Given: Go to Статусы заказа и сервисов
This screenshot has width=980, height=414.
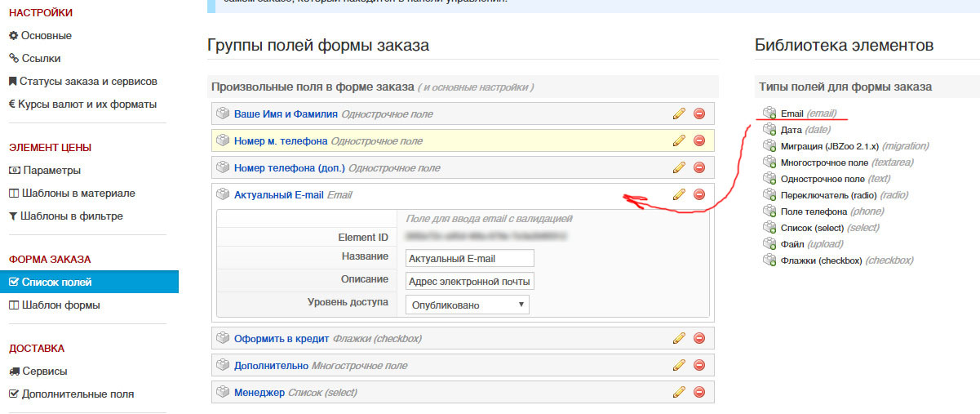Looking at the screenshot, I should click(88, 82).
